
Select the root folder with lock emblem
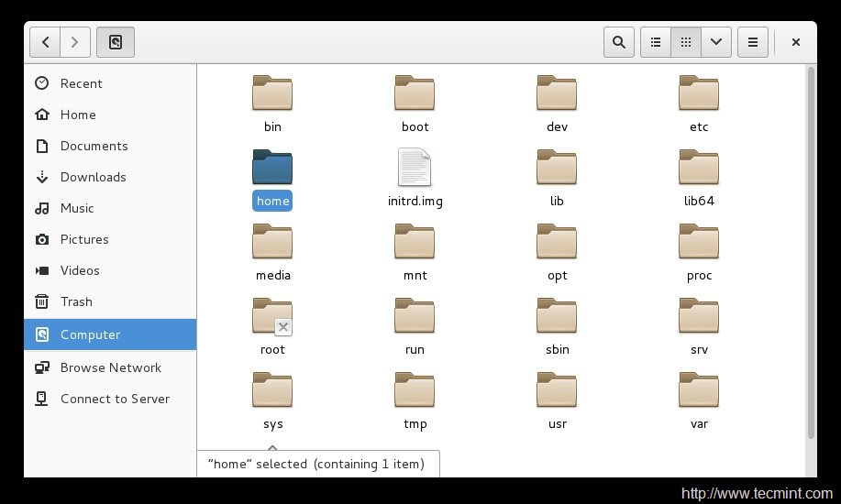272,317
